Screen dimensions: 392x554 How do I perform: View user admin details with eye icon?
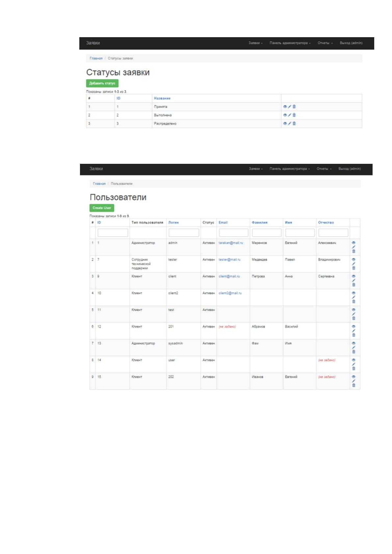click(x=354, y=243)
